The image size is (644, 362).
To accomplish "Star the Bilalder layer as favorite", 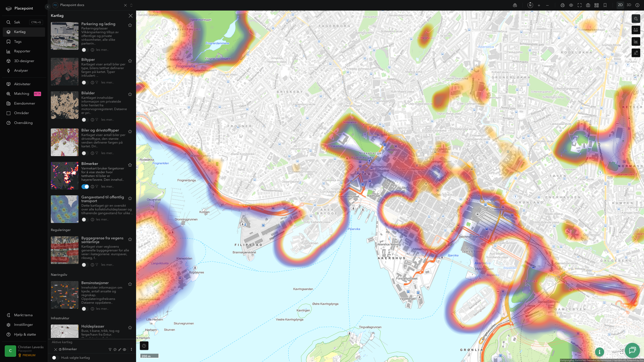I will [x=130, y=94].
